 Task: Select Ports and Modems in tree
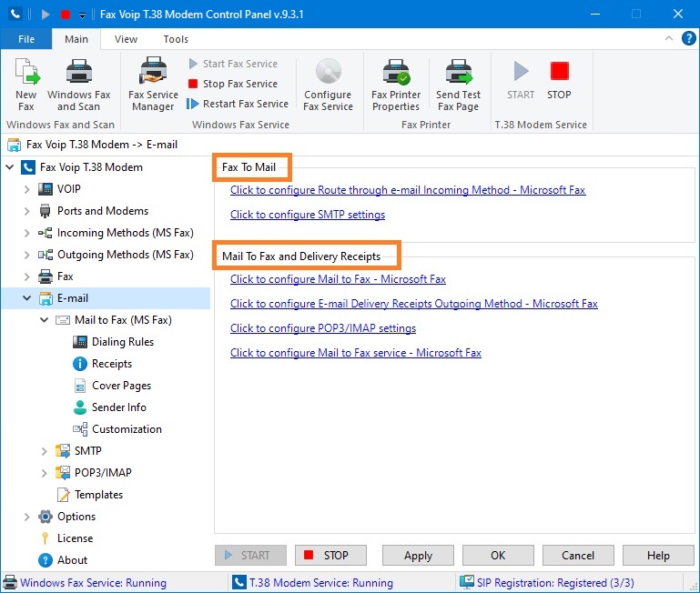103,211
